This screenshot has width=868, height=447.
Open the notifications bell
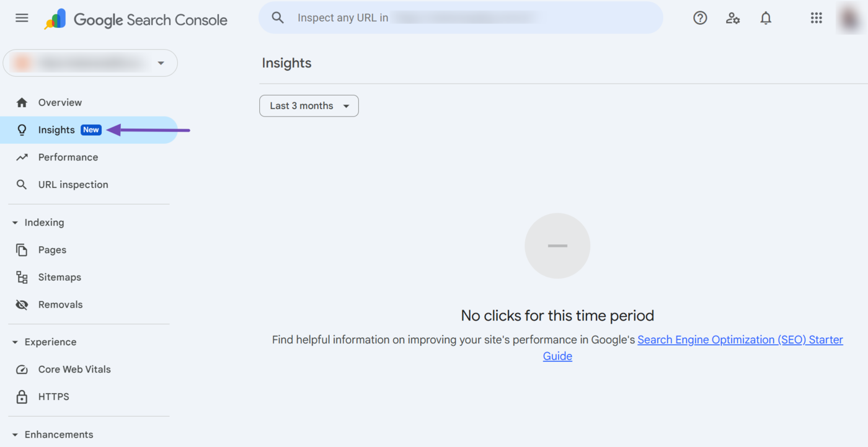pos(766,18)
